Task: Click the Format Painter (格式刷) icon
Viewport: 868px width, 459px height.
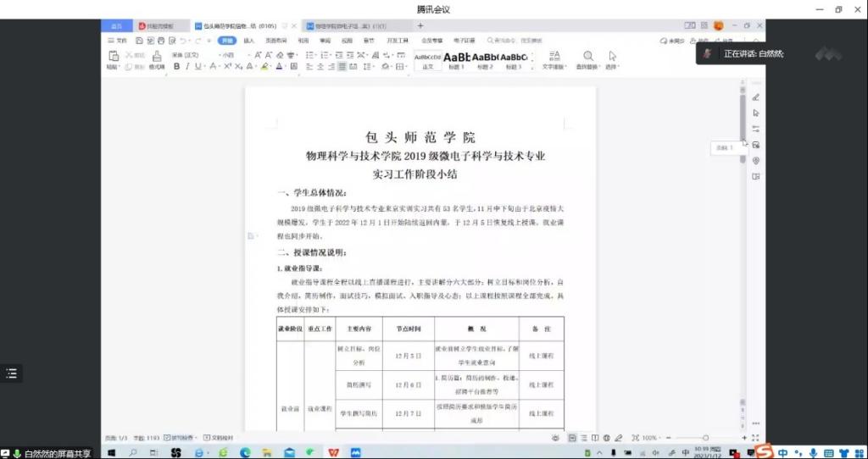Action: 157,59
